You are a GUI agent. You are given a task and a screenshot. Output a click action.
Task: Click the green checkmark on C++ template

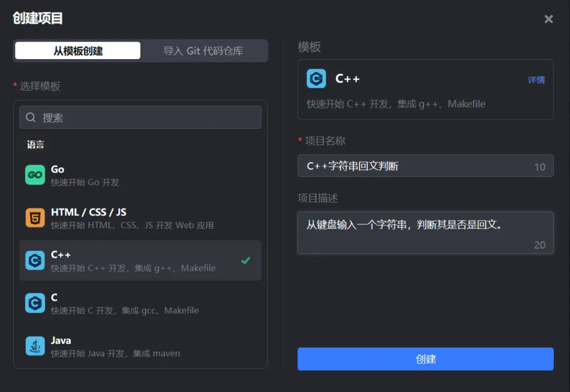[x=245, y=260]
